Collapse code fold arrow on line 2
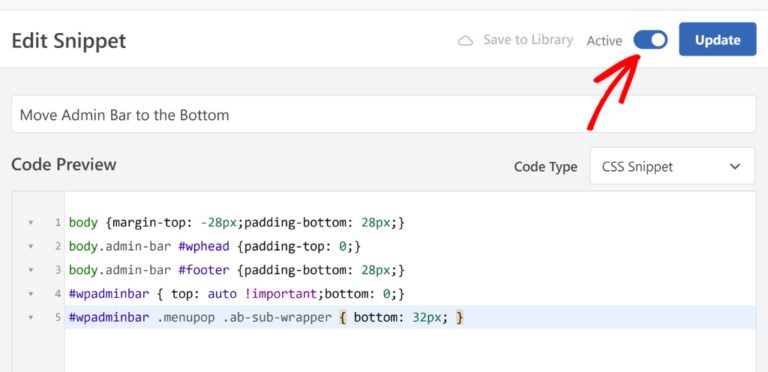 [30, 246]
